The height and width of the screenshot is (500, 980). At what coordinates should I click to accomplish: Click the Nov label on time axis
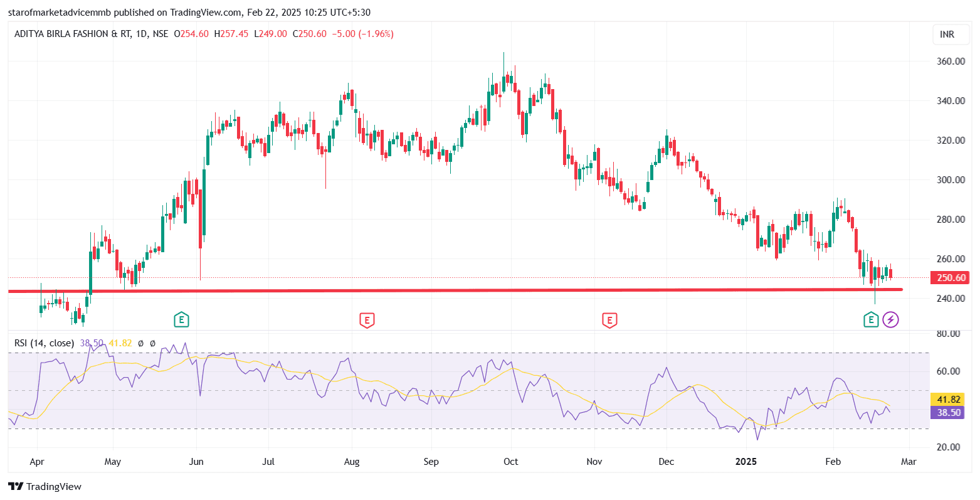594,462
